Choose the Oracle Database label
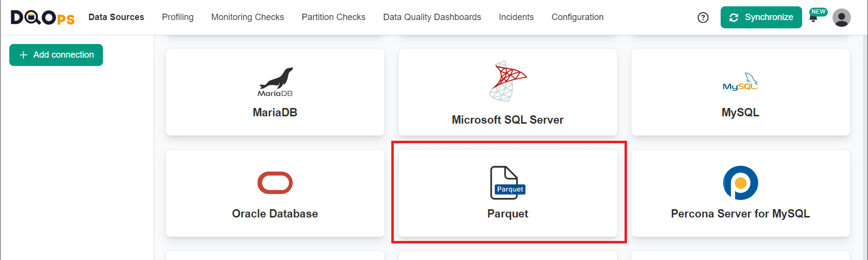 [x=275, y=214]
